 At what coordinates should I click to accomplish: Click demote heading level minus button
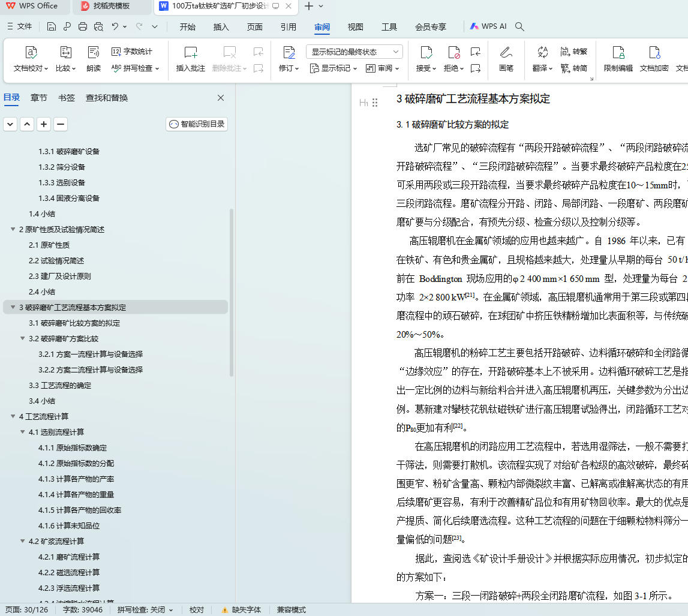61,124
